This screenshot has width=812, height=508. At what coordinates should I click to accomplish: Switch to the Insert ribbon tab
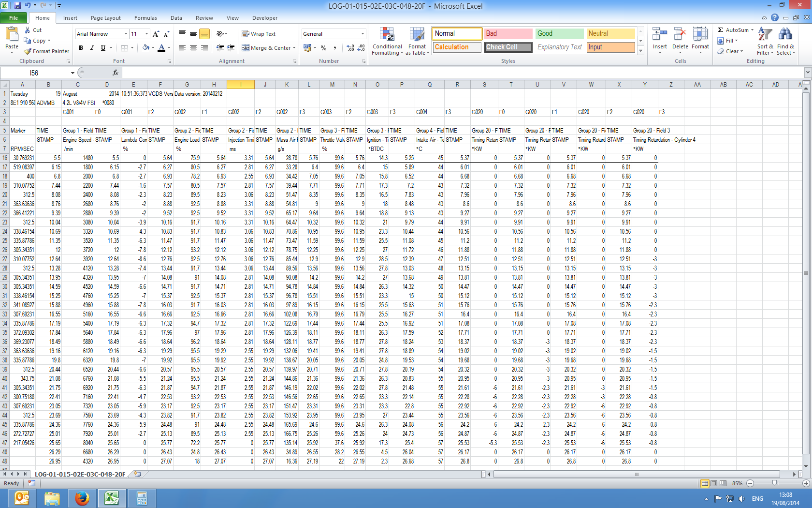[70, 18]
